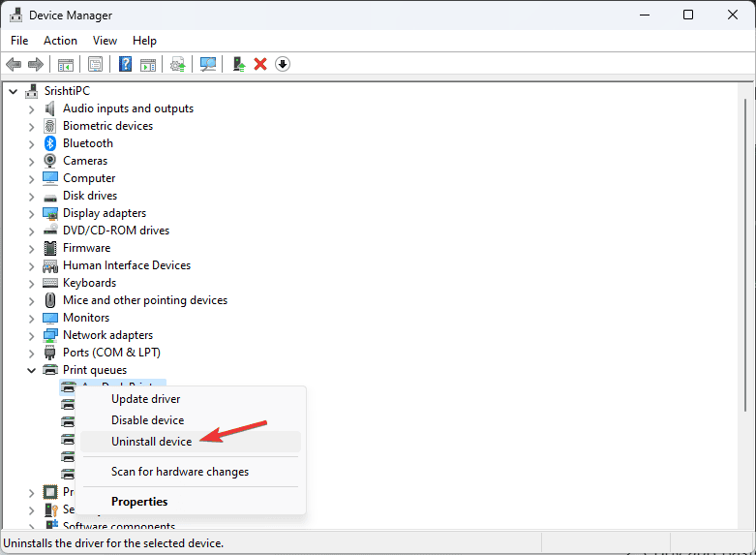
Task: Select the Computer tree item
Action: [89, 178]
